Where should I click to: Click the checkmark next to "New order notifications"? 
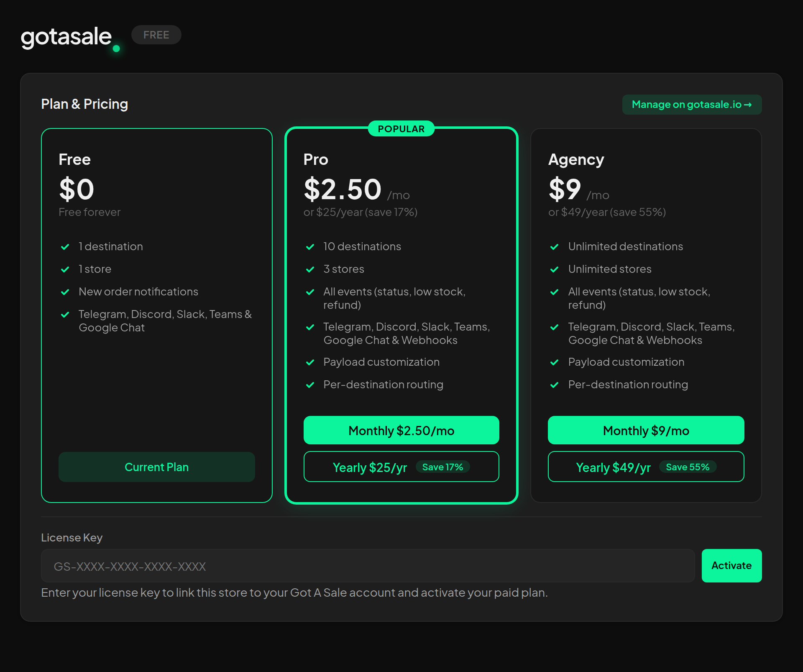(x=65, y=292)
